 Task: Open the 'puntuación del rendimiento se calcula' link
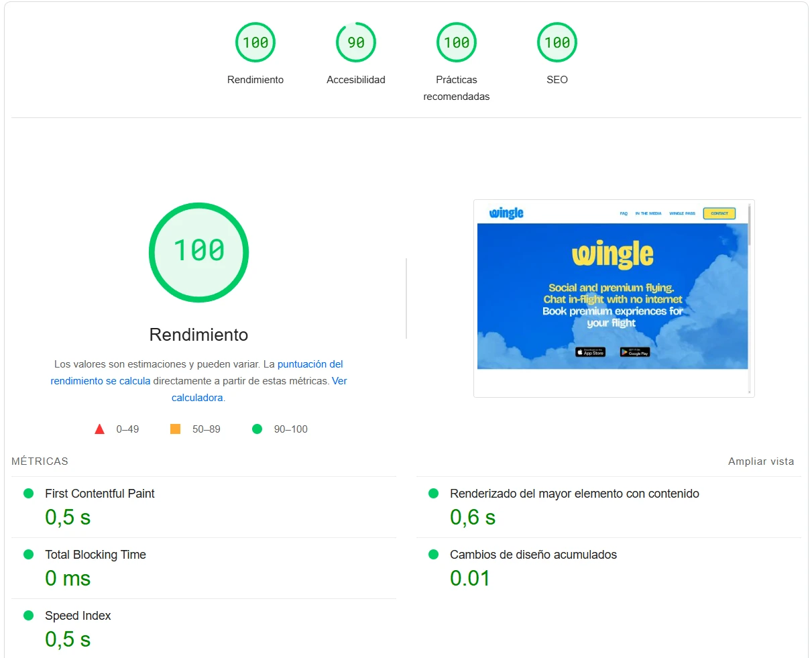(310, 364)
